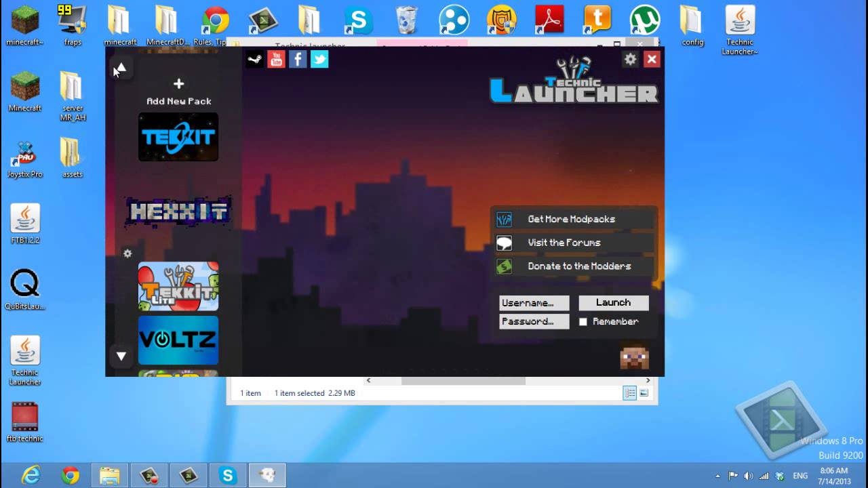Toggle the Remember checkbox

pos(583,322)
